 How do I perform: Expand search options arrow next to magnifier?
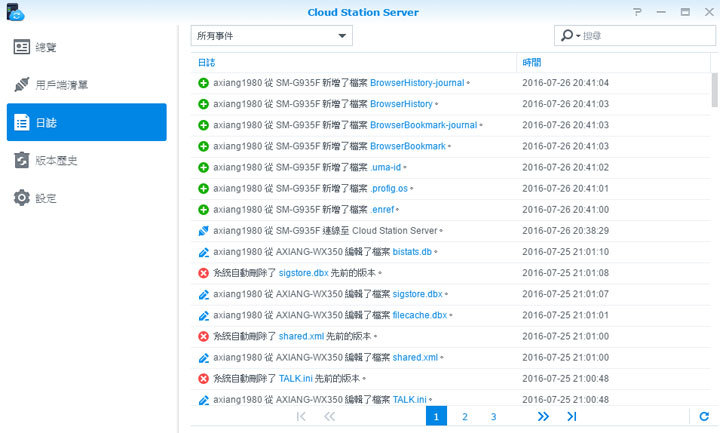578,36
